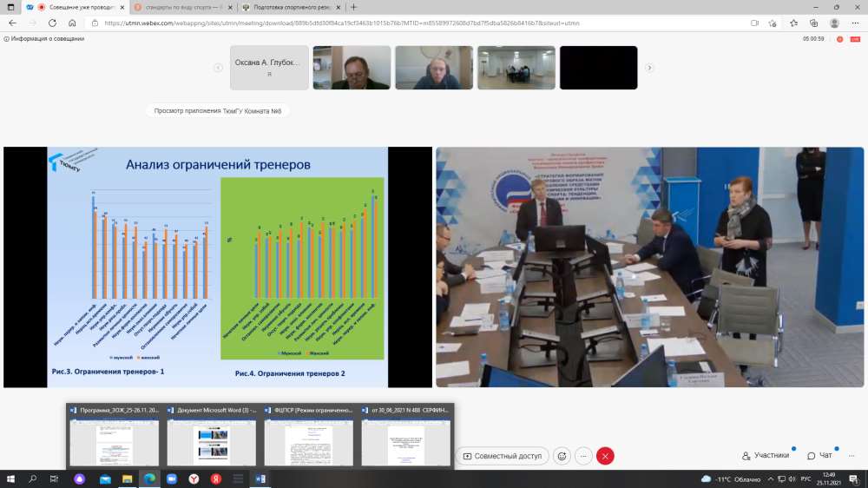Open Word preview 'ФЦПСР [Режим ограниченной...'
Screen dimensions: 868x488
pos(309,437)
